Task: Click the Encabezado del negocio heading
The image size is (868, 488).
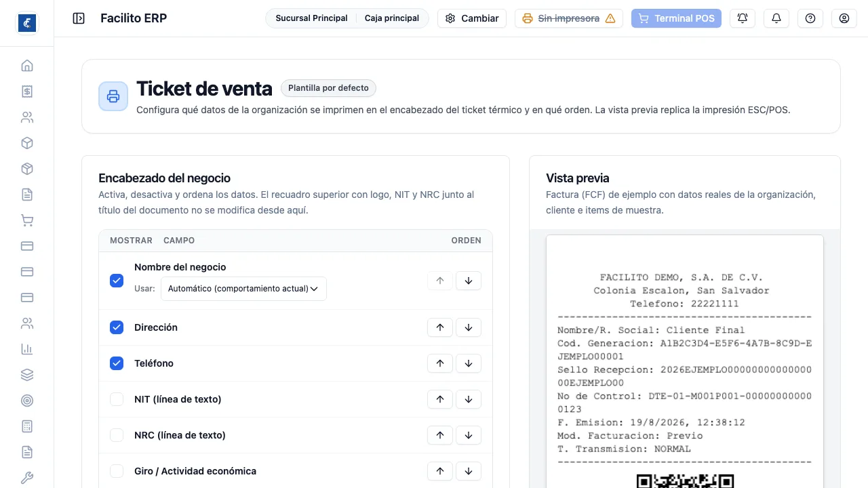Action: [165, 178]
